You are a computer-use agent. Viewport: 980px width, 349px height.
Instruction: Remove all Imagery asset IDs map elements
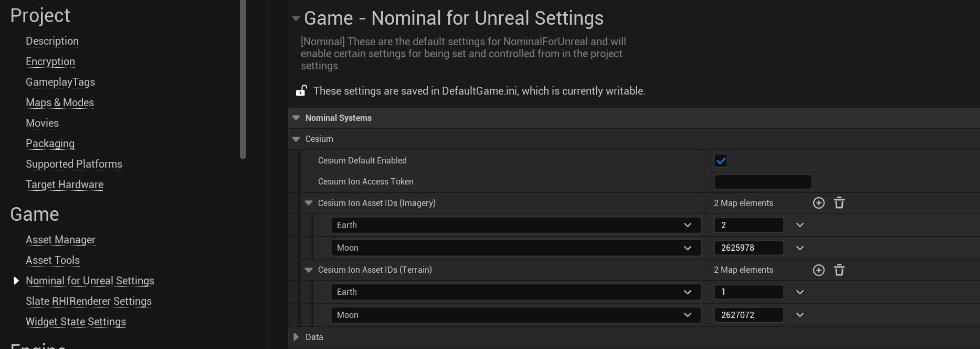(839, 203)
